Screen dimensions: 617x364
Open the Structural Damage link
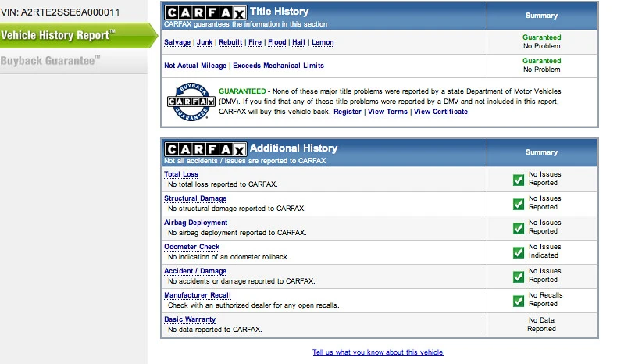click(195, 198)
